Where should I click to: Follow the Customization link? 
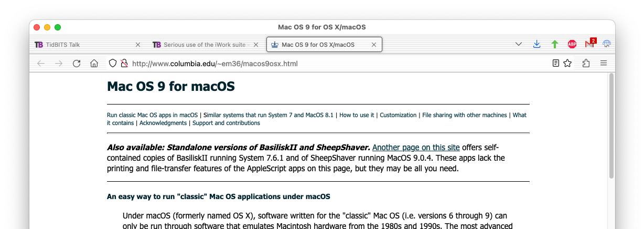(x=398, y=115)
